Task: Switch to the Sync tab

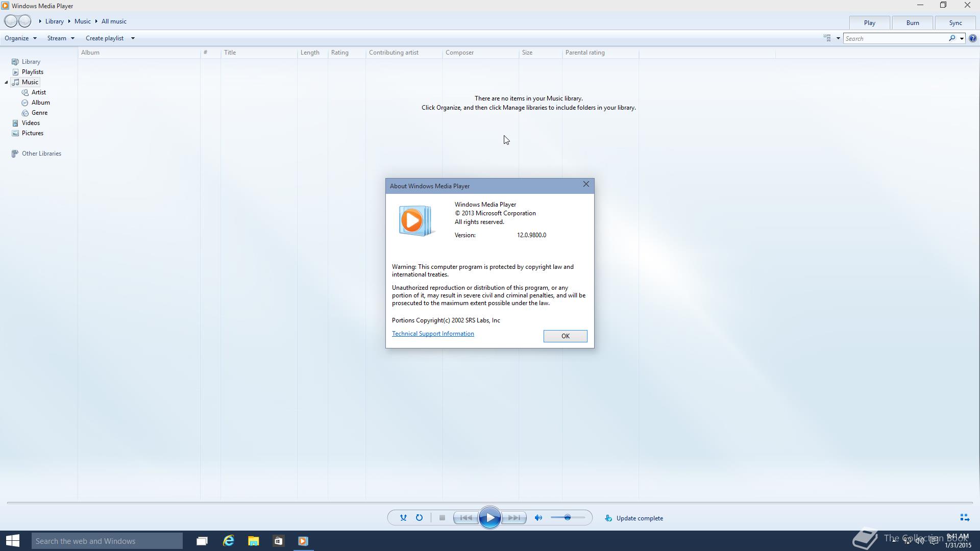Action: [955, 23]
